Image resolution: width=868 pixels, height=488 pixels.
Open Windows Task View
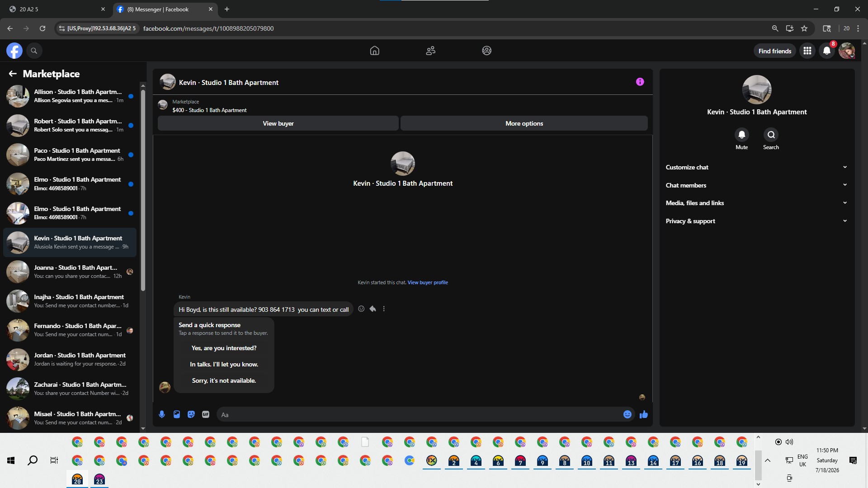click(54, 460)
